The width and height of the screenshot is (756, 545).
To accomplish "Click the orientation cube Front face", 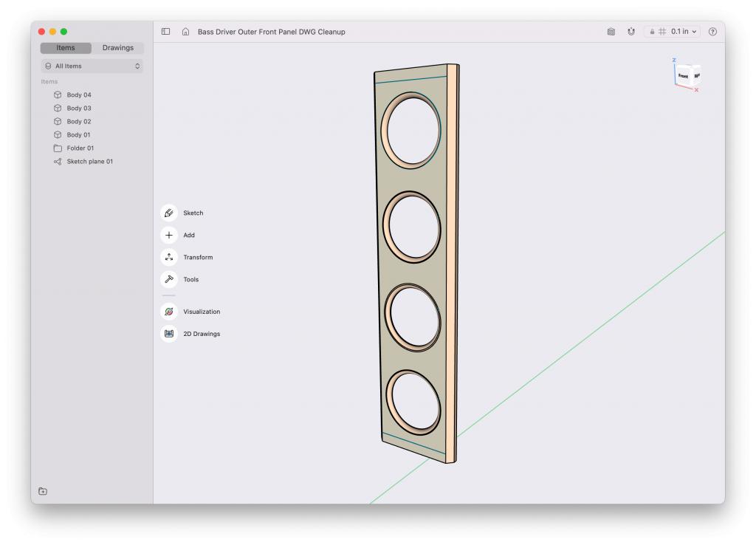I will 683,76.
